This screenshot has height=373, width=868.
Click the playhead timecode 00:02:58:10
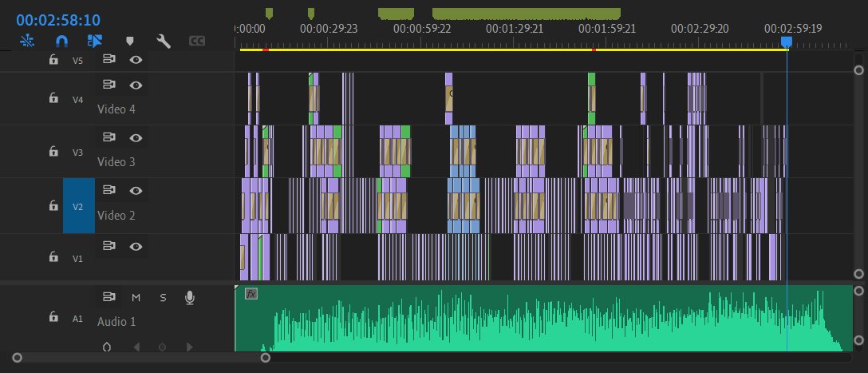(x=58, y=21)
